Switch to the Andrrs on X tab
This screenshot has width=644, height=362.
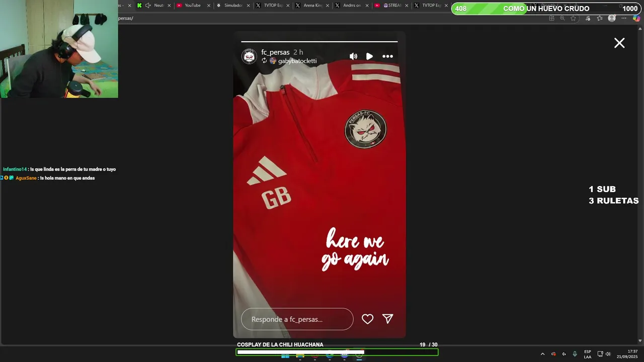pyautogui.click(x=351, y=6)
